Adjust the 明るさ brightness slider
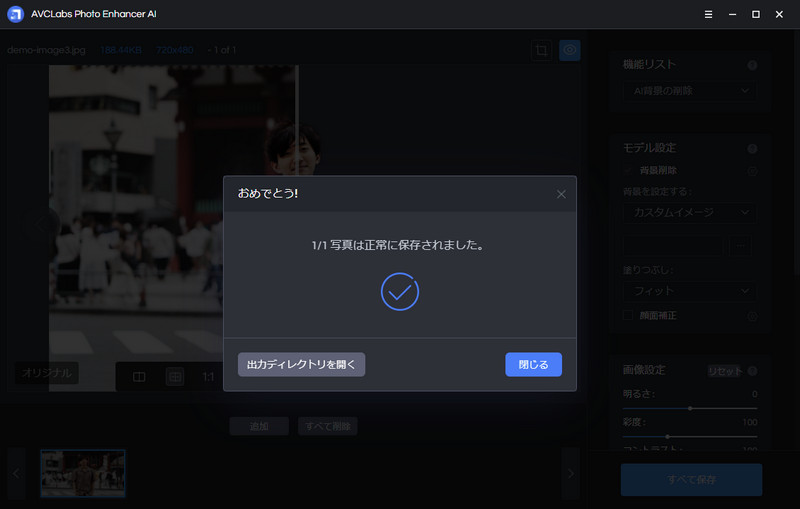 690,409
